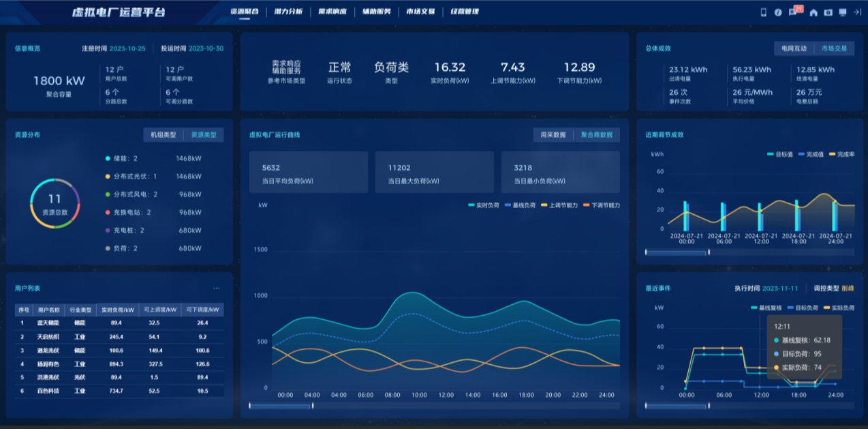The width and height of the screenshot is (868, 429).
Task: Switch to 潜力分析 tab
Action: click(288, 12)
